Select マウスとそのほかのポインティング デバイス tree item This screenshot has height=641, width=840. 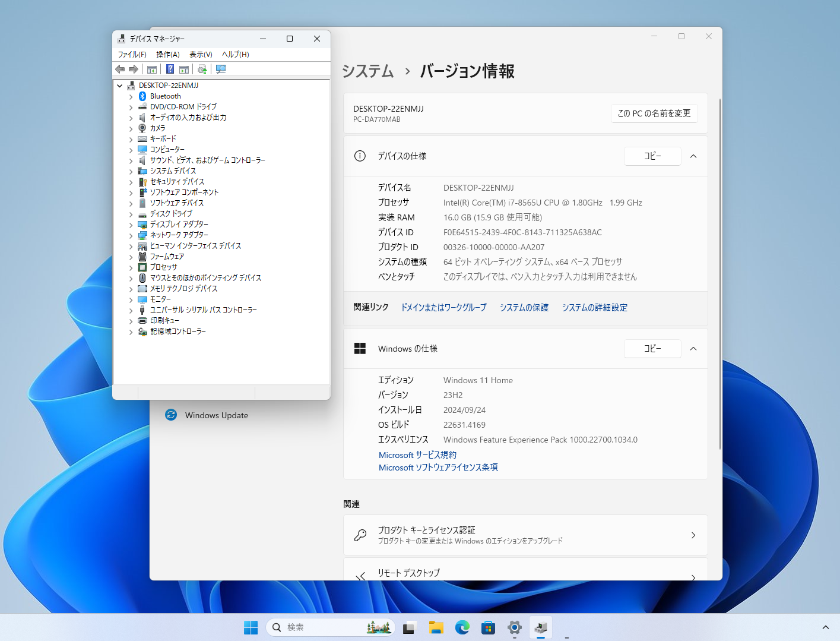[205, 278]
